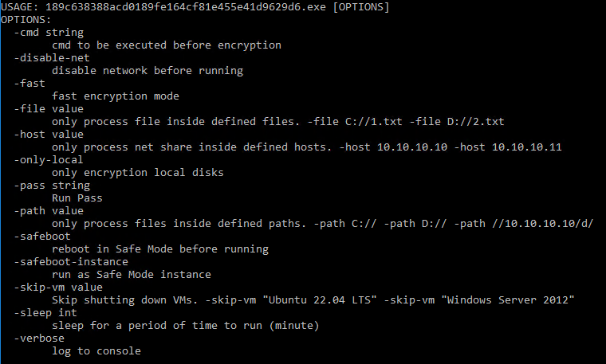Click the -file value option
606x364 pixels.
point(49,109)
